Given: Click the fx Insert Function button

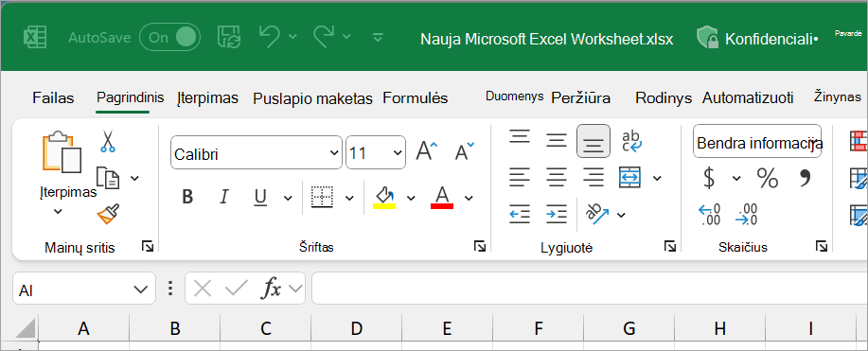Looking at the screenshot, I should click(272, 289).
